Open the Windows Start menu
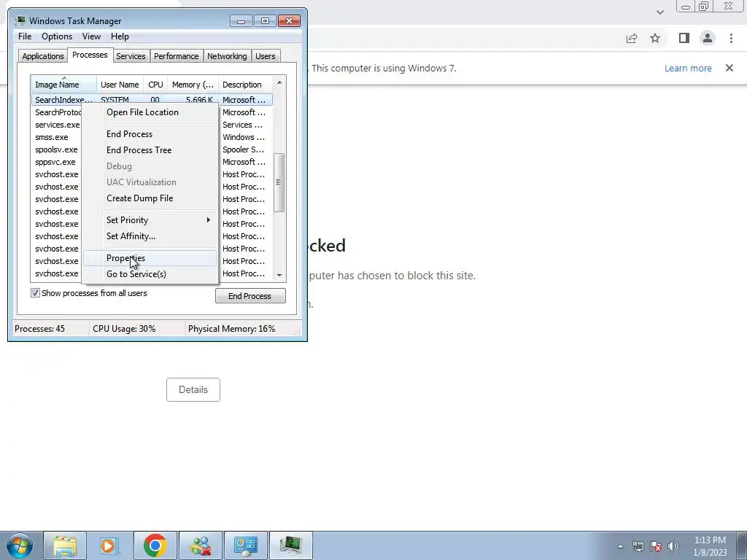747x560 pixels. click(x=19, y=545)
